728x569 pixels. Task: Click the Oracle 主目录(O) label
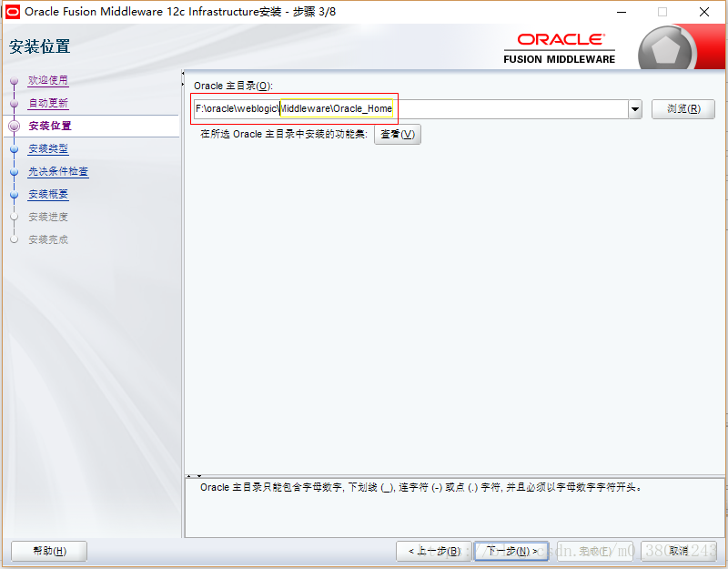pyautogui.click(x=233, y=86)
